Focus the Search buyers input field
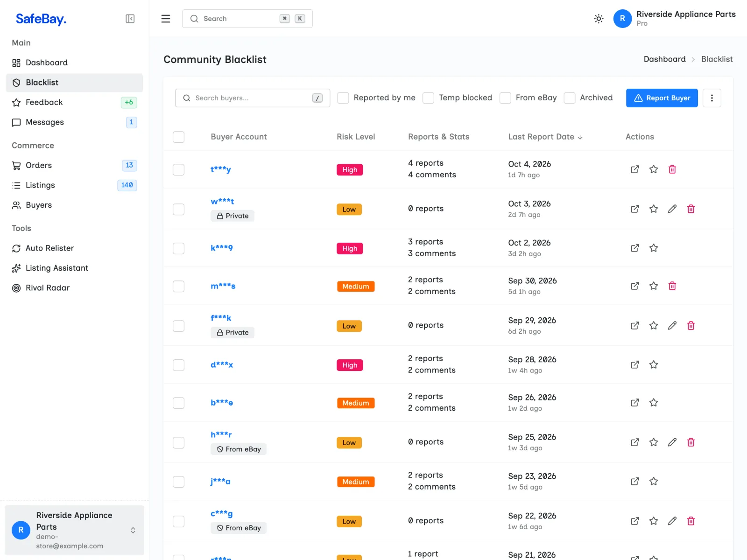Image resolution: width=747 pixels, height=560 pixels. click(253, 98)
